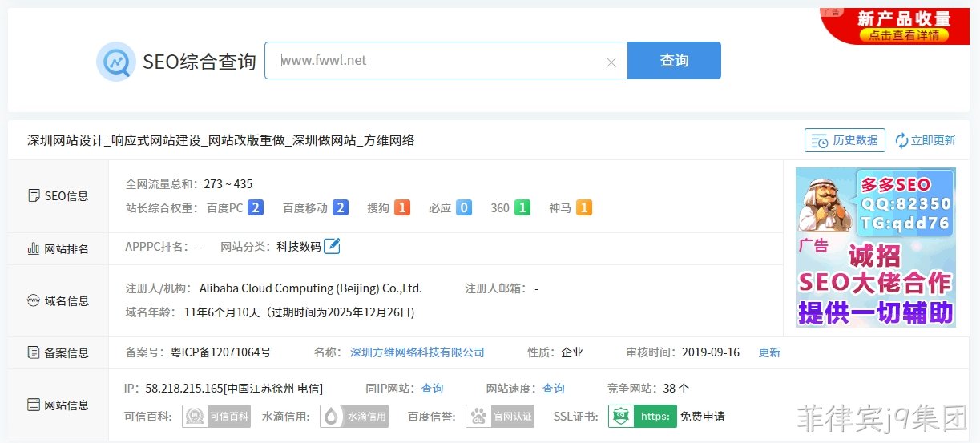This screenshot has height=443, width=980.
Task: Select the 网站信息 section label
Action: (58, 405)
